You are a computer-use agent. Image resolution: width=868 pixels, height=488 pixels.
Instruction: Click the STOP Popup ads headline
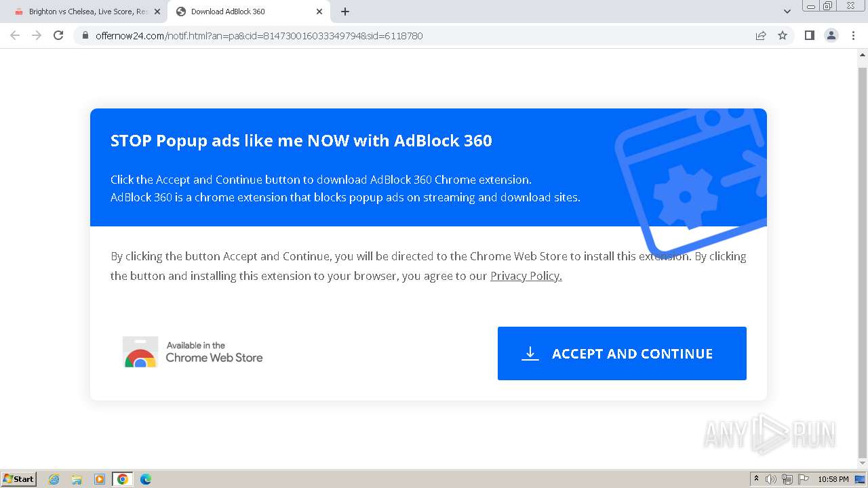(x=301, y=141)
